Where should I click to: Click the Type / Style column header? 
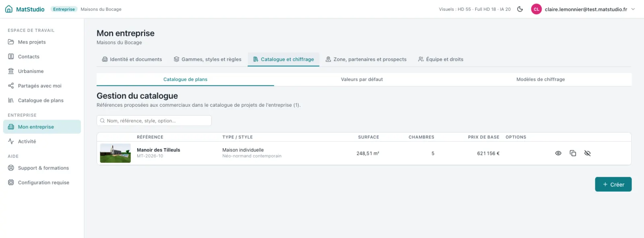tap(237, 137)
